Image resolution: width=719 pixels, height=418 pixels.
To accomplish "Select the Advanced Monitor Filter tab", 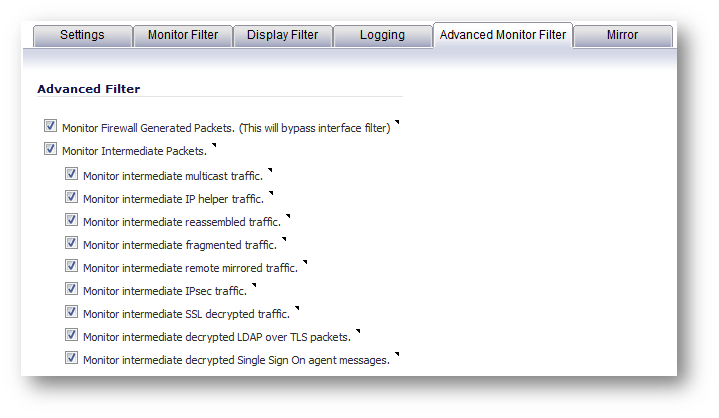I will coord(503,35).
